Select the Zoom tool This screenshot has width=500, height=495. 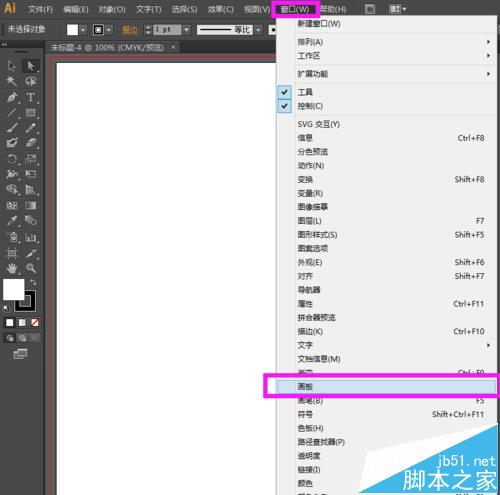(31, 268)
